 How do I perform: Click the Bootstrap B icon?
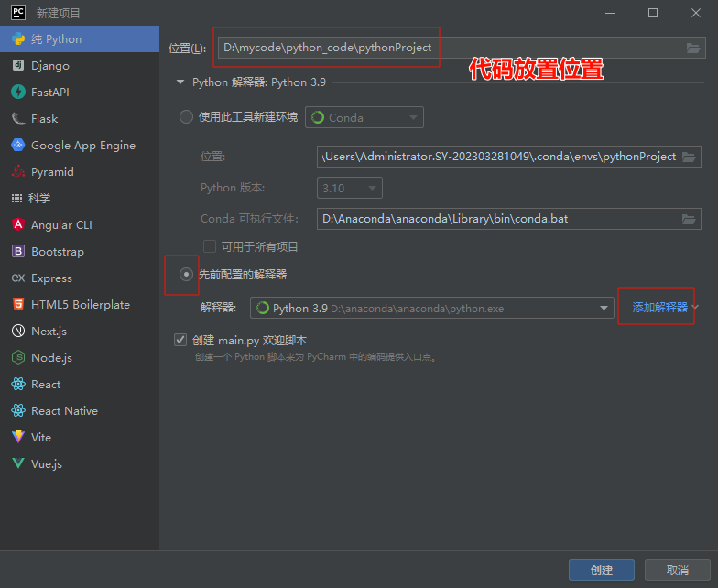coord(18,251)
